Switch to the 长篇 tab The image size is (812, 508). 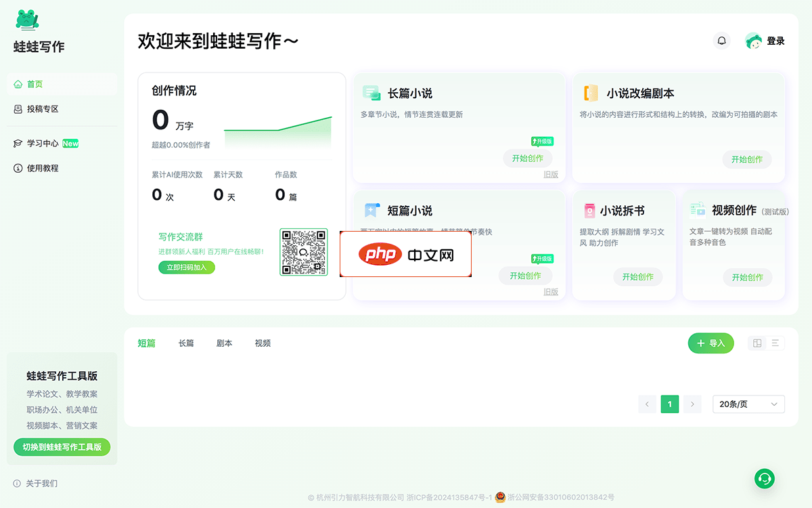pos(186,343)
